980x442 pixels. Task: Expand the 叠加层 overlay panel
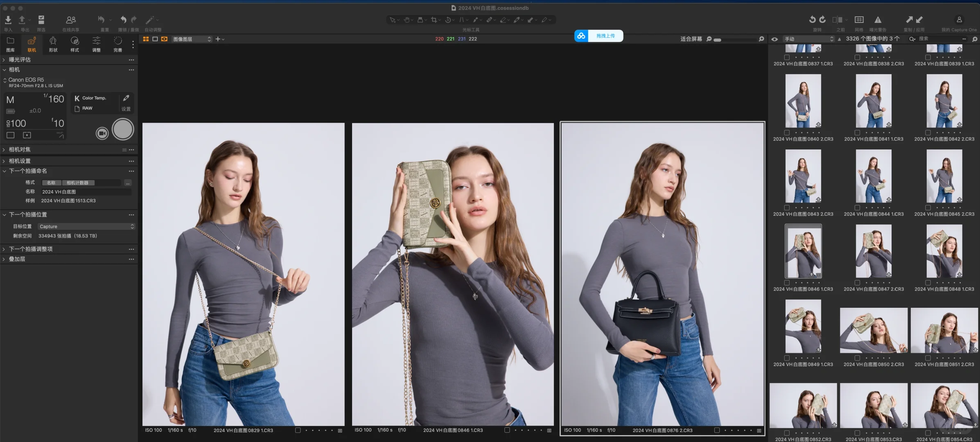tap(4, 259)
